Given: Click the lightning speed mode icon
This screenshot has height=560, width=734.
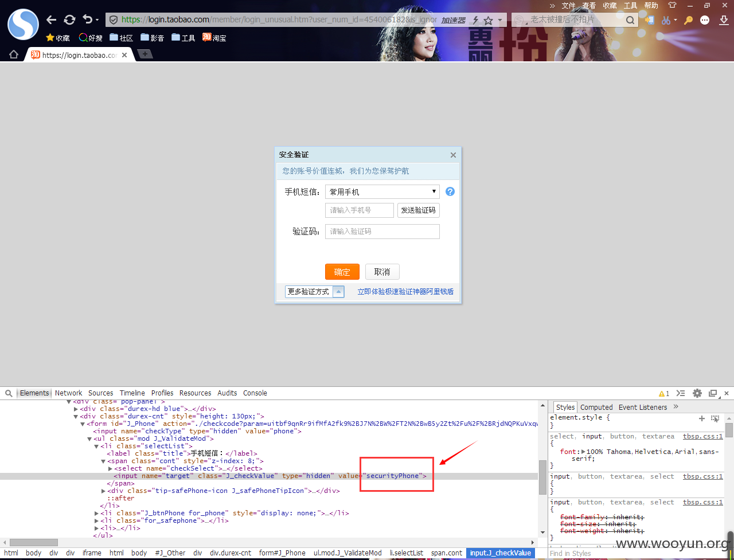Looking at the screenshot, I should click(475, 20).
